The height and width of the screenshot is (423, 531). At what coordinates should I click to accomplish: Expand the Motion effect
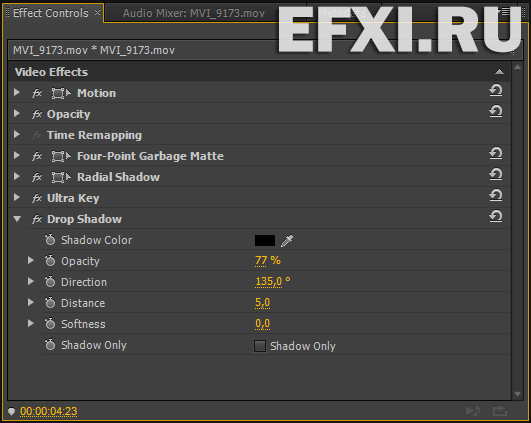click(x=17, y=92)
